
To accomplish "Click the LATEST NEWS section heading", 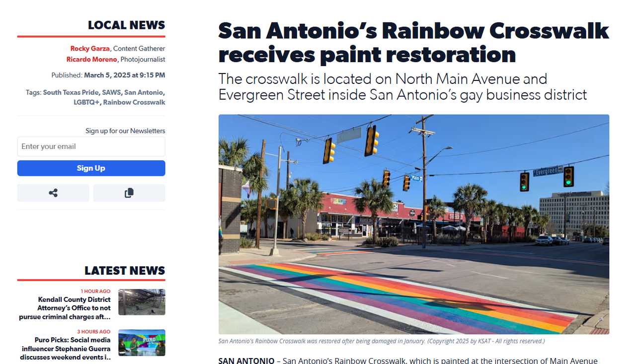I will tap(125, 271).
